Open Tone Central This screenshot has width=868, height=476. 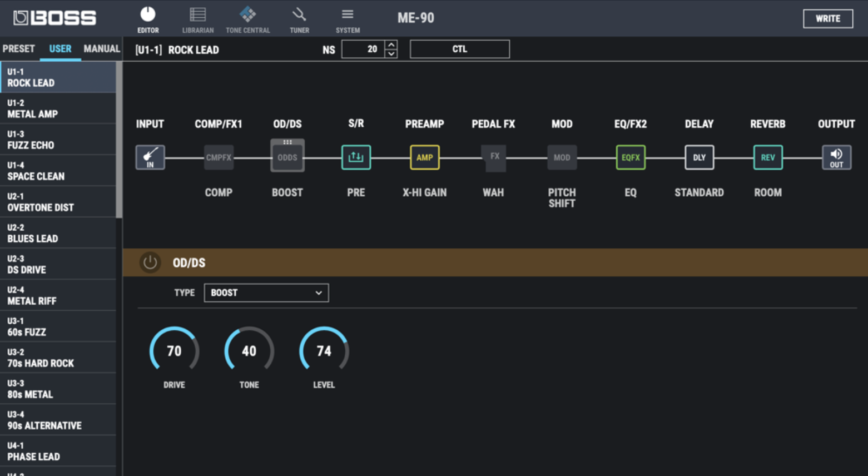pos(248,18)
